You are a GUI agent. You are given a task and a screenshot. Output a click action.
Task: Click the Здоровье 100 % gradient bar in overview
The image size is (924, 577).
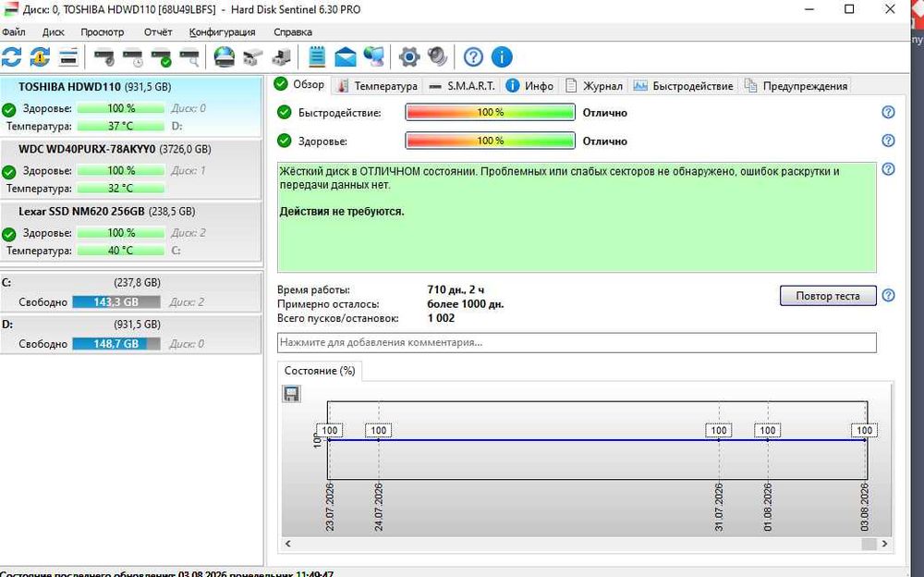[490, 141]
